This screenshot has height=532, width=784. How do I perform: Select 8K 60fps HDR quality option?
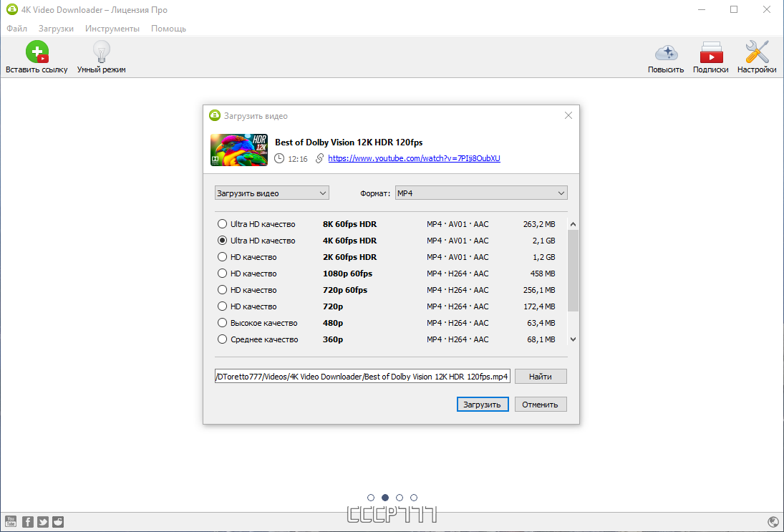coord(222,224)
